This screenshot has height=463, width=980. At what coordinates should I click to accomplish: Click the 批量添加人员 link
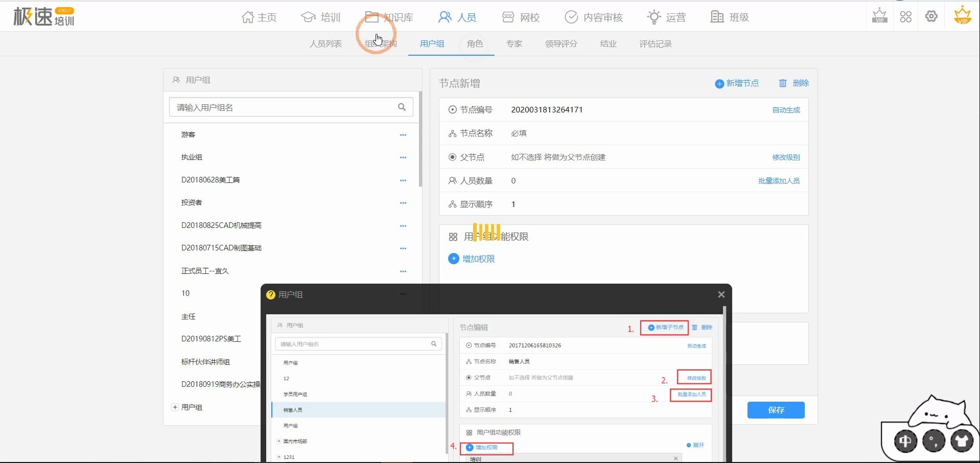(779, 180)
